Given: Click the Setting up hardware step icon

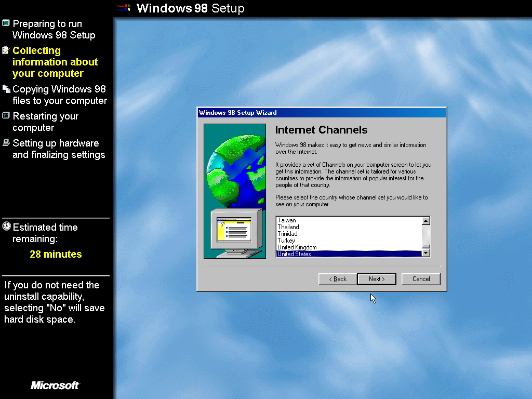Looking at the screenshot, I should [6, 143].
